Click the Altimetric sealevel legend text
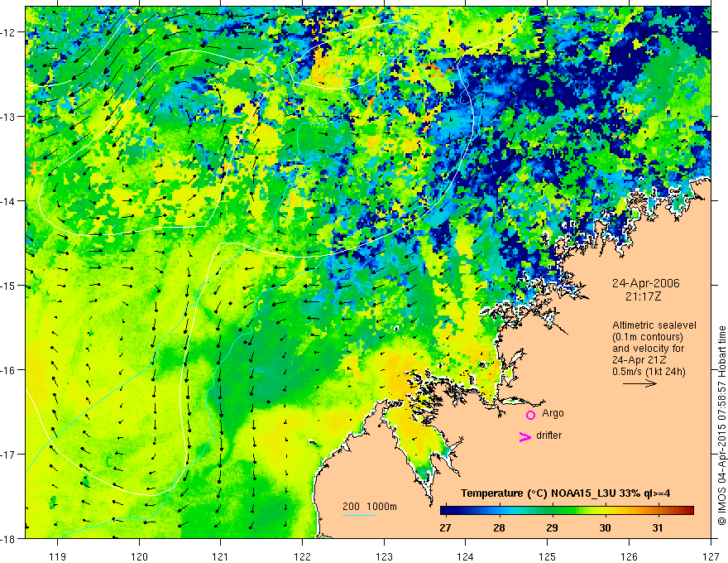The height and width of the screenshot is (563, 728). 654,325
